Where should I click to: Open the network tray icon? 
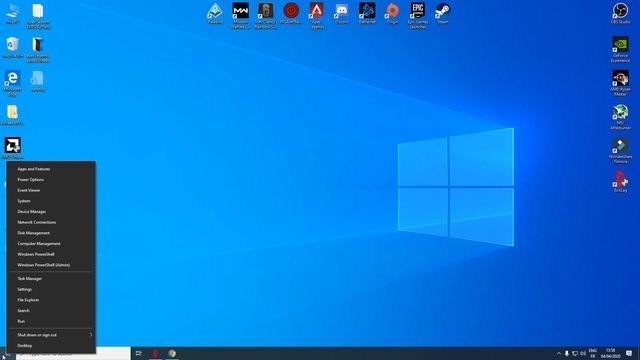(x=575, y=353)
